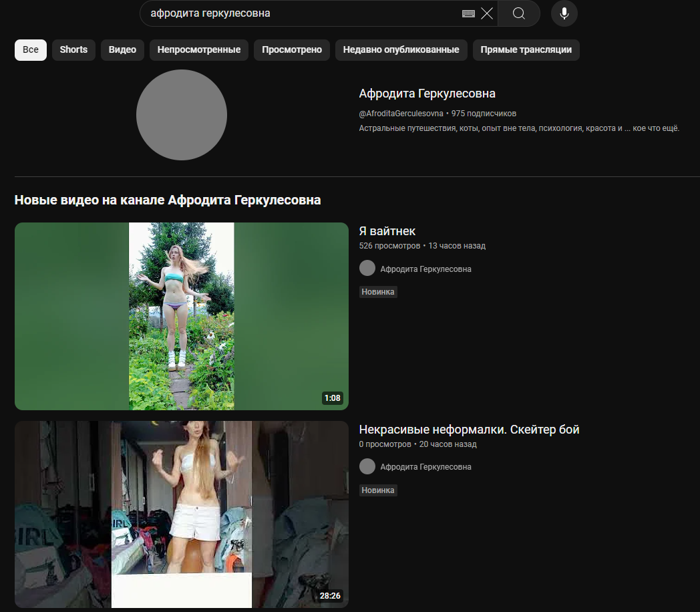Open channel title Афродита Геркулесовна

click(x=427, y=94)
